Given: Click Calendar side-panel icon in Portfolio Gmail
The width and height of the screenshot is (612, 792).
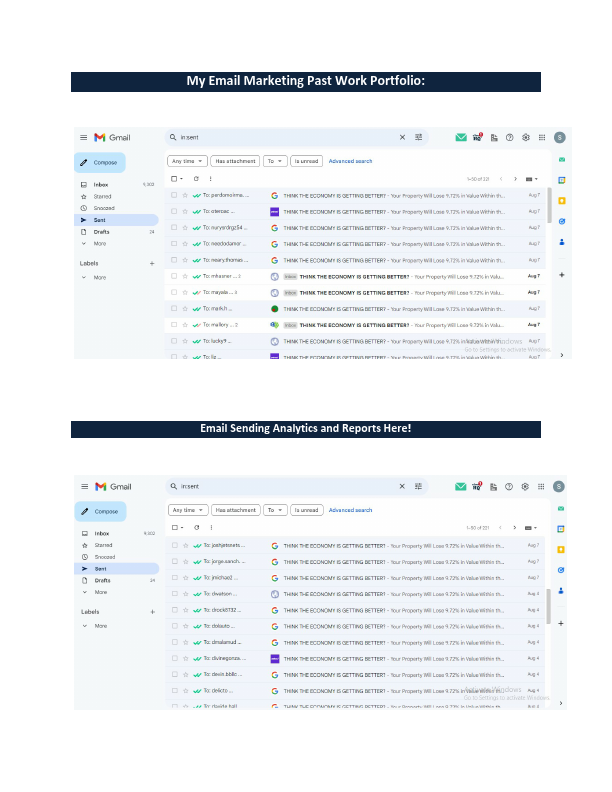Looking at the screenshot, I should click(562, 180).
